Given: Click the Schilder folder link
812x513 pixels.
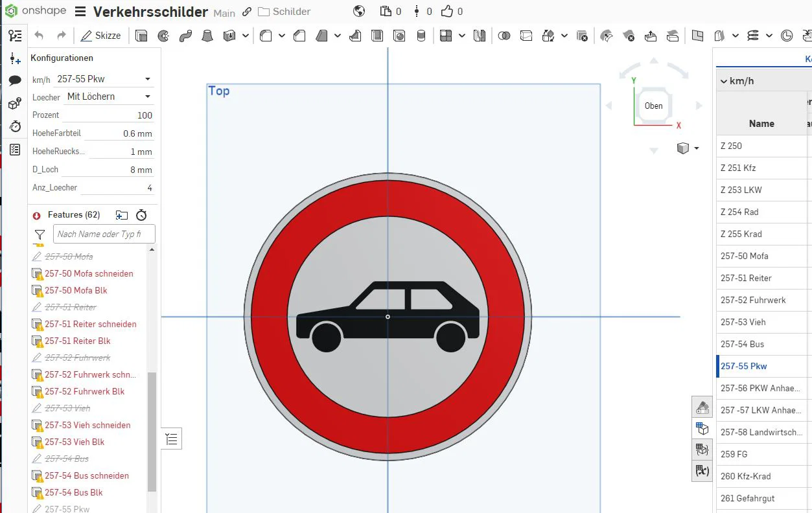Looking at the screenshot, I should pos(284,12).
